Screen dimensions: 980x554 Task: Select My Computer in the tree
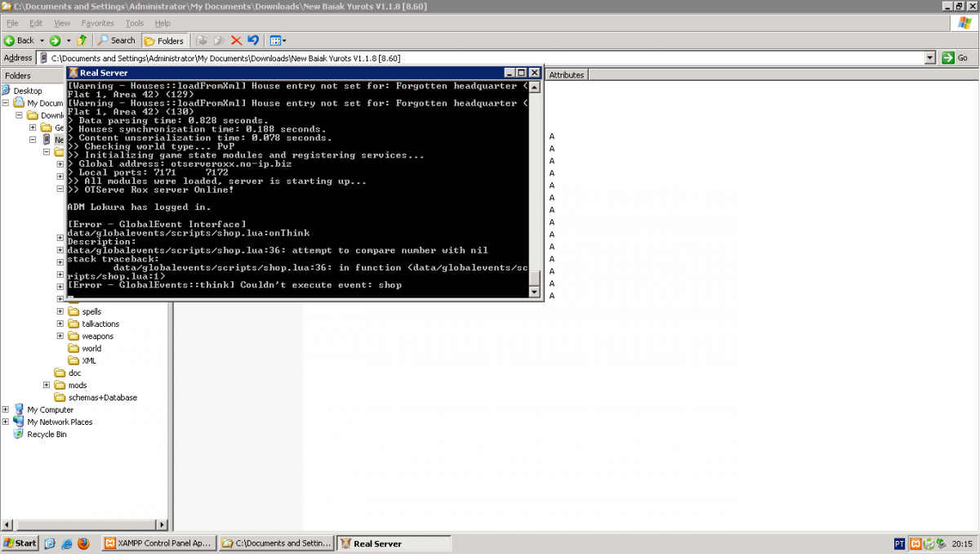pyautogui.click(x=50, y=409)
